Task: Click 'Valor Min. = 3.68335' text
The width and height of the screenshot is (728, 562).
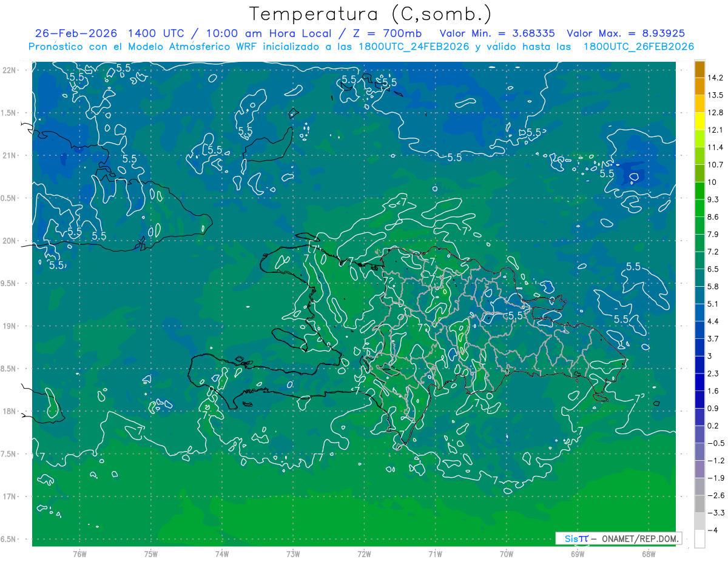Action: click(497, 33)
